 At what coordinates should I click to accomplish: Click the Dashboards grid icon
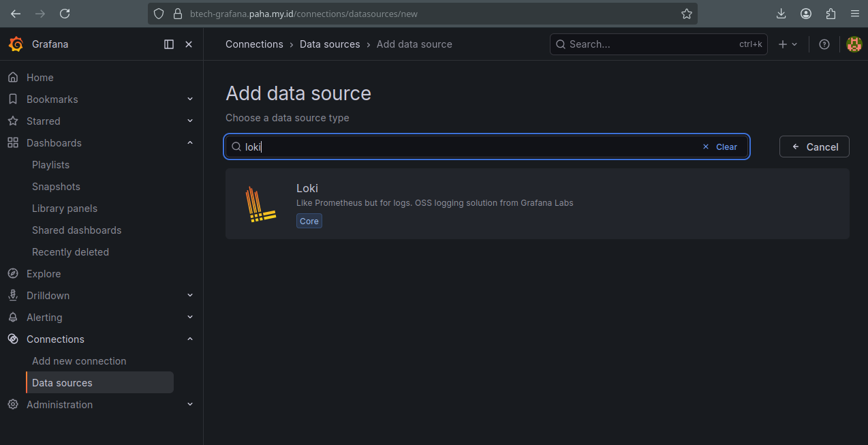pos(13,143)
